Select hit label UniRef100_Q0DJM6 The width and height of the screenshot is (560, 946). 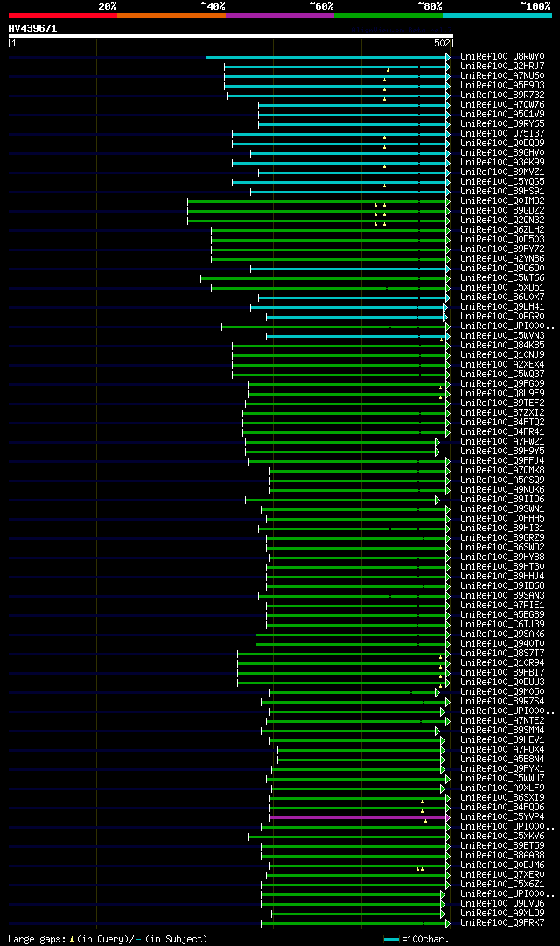pos(502,865)
